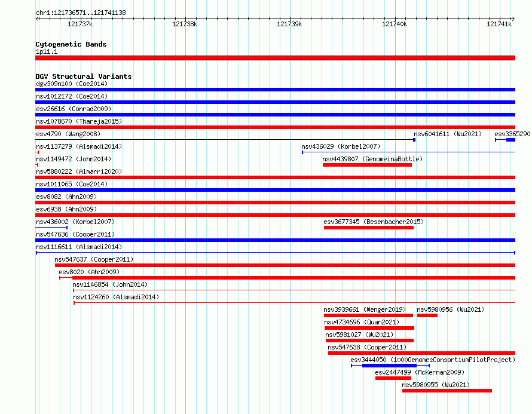Select the nsv5980955 (Wu2021) label
The width and height of the screenshot is (532, 414).
point(436,385)
